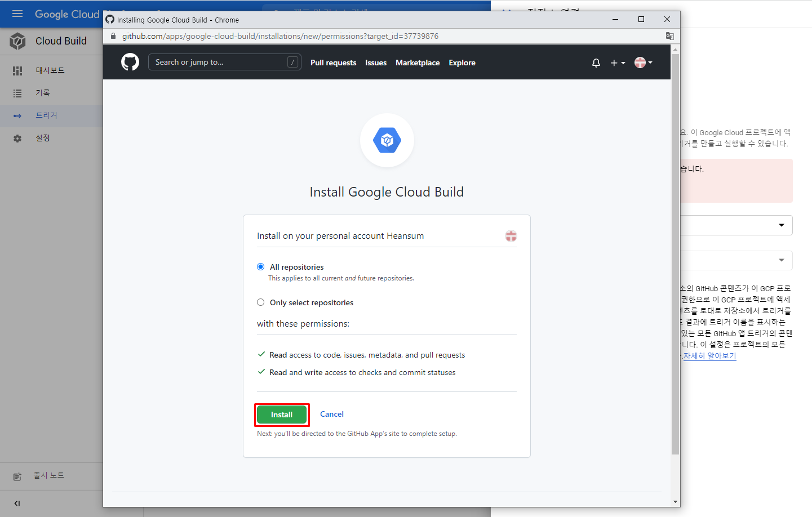Click 'Read access to code, issues, metadata' permission text
The height and width of the screenshot is (517, 812).
coord(367,355)
